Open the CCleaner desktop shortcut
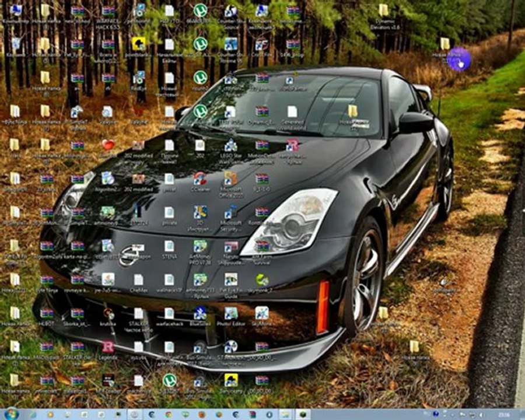525x420 pixels. tap(199, 178)
